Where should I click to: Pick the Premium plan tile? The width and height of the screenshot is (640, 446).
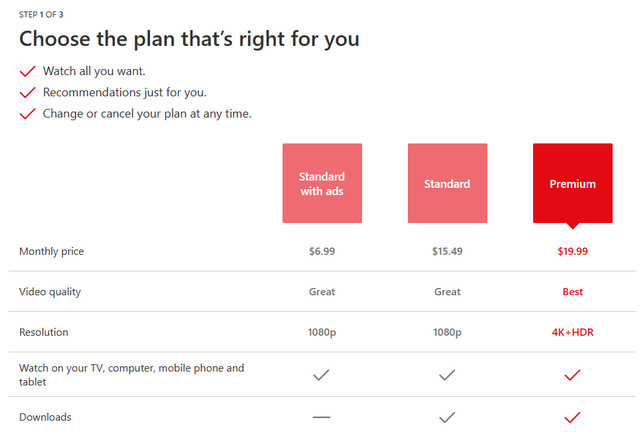click(572, 183)
